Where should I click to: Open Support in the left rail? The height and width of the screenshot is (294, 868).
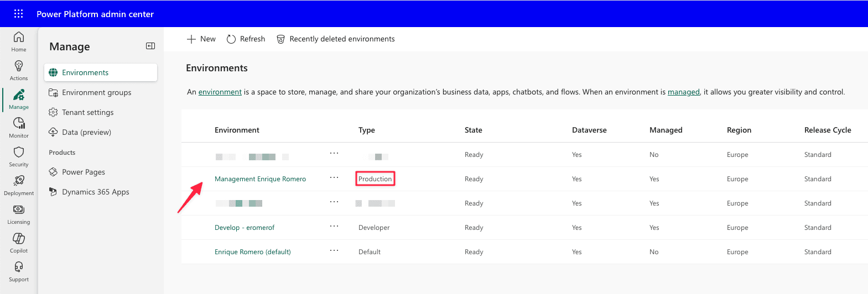click(19, 272)
